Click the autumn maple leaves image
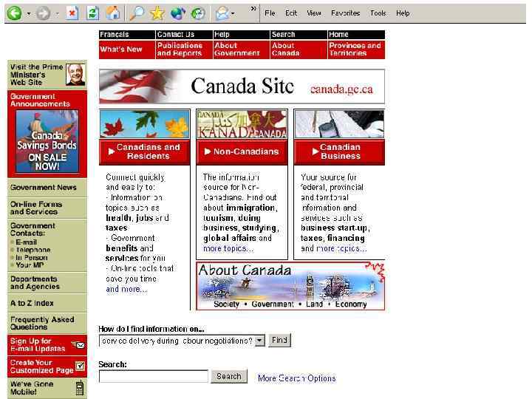Image resolution: width=532 pixels, height=399 pixels. pyautogui.click(x=145, y=124)
